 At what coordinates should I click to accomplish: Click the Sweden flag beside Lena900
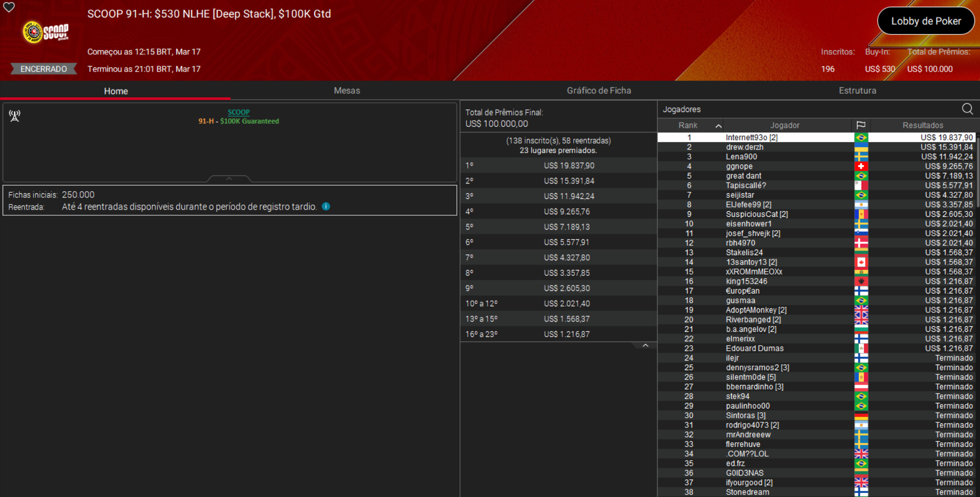click(x=861, y=156)
